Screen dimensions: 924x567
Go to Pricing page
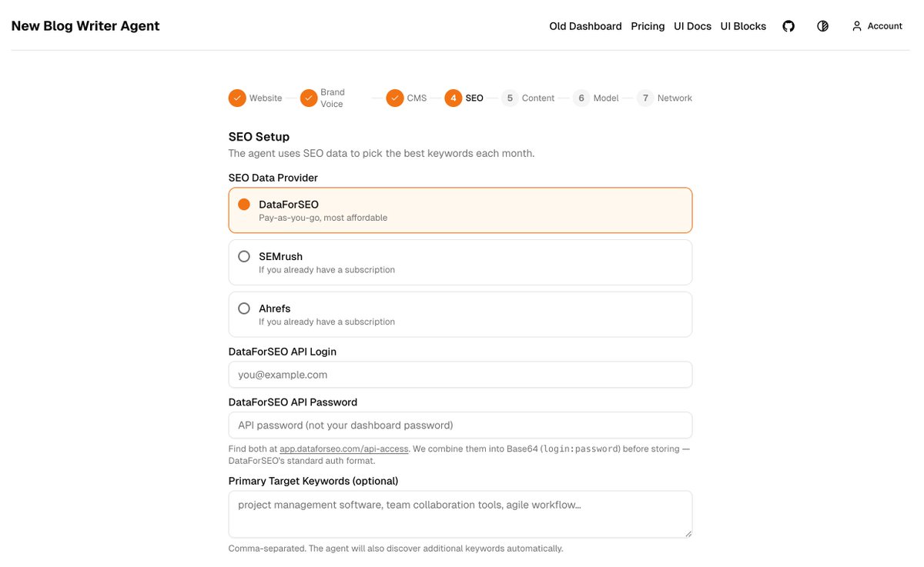click(648, 26)
